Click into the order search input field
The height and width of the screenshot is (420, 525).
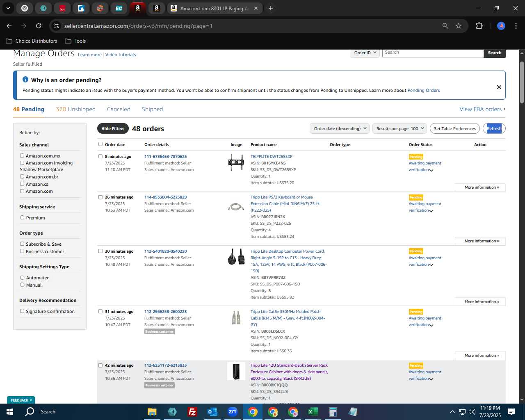pyautogui.click(x=433, y=53)
